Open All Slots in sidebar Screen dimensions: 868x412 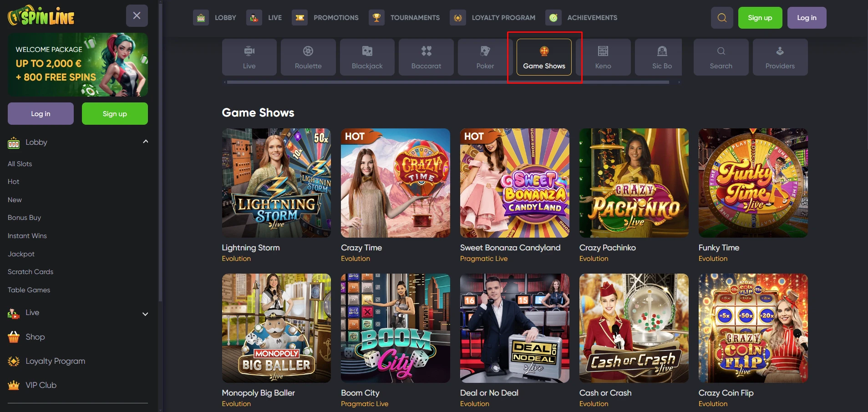pyautogui.click(x=20, y=164)
